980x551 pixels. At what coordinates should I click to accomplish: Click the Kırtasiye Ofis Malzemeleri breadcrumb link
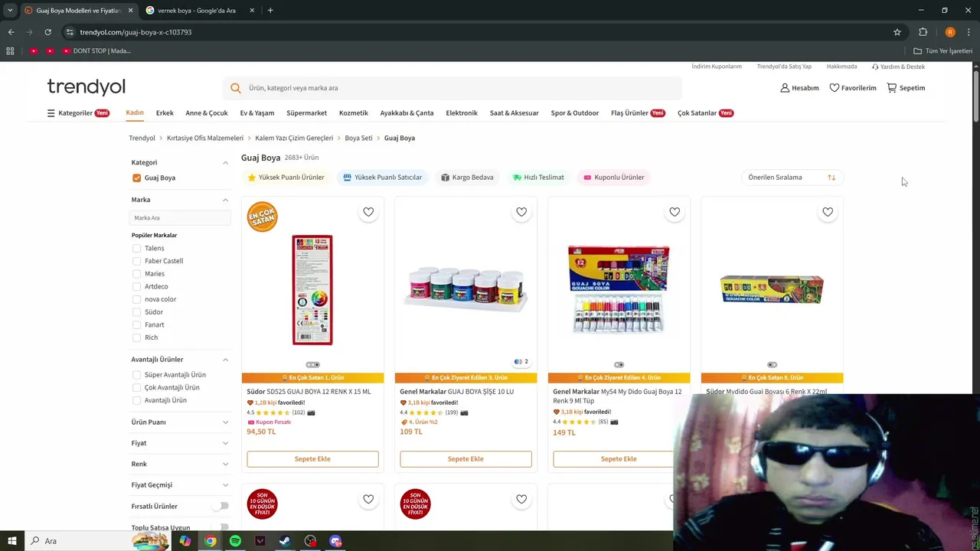pos(205,139)
